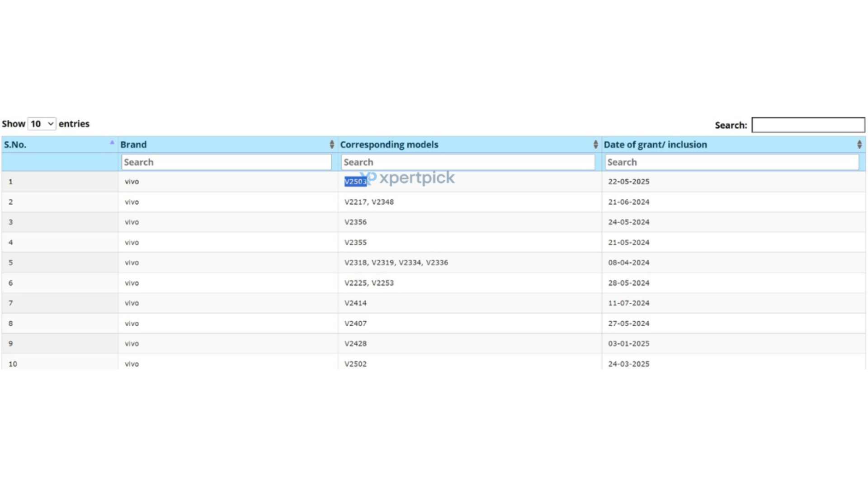Click date 28-05-2024

point(628,283)
